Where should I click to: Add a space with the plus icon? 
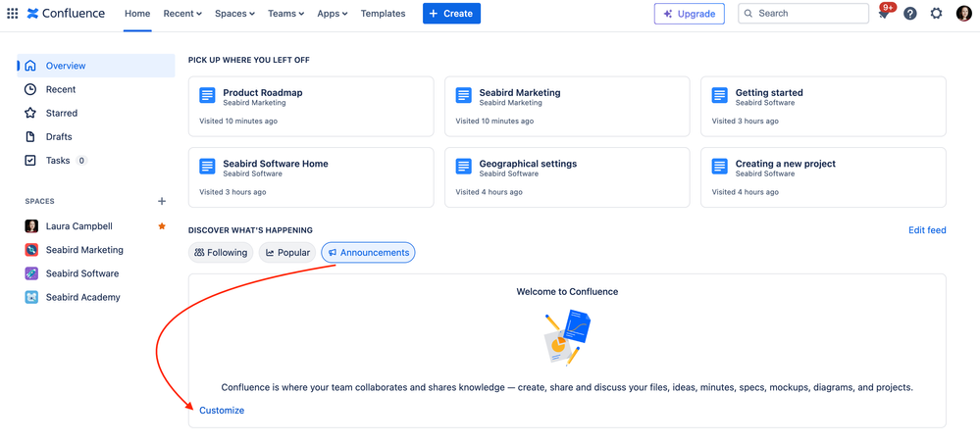162,201
